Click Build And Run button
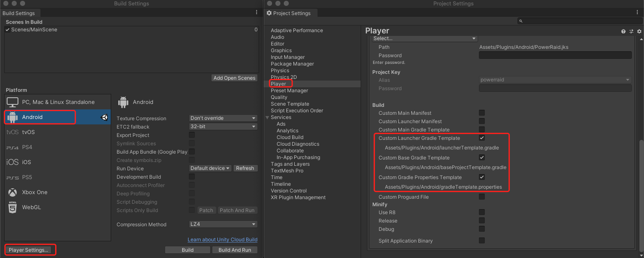644x258 pixels. pos(235,250)
